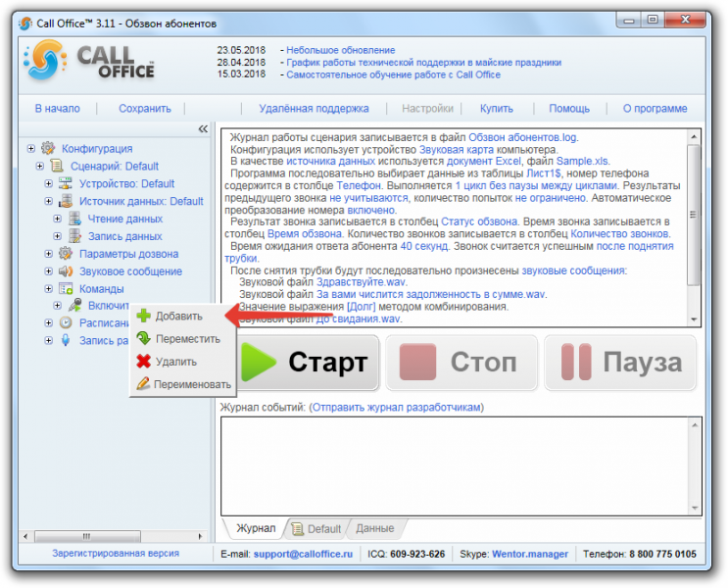Click the title bar application icon
This screenshot has height=588, width=728.
click(26, 24)
